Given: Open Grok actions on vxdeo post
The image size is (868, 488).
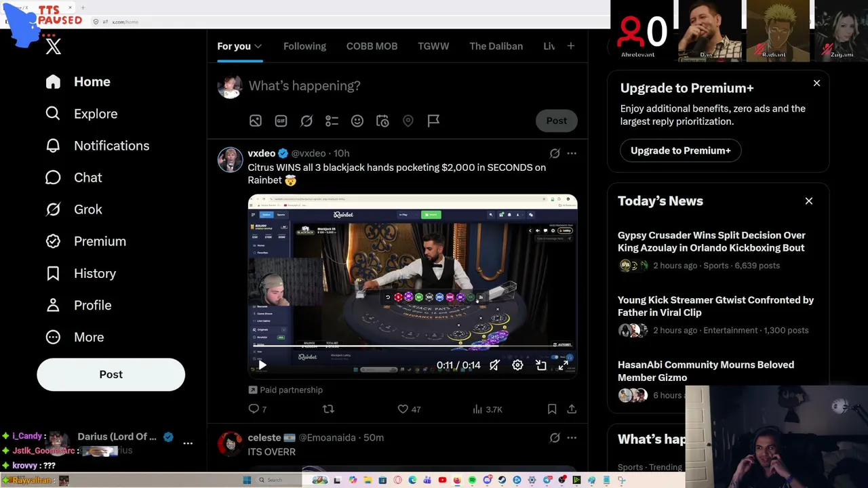Looking at the screenshot, I should pos(555,153).
